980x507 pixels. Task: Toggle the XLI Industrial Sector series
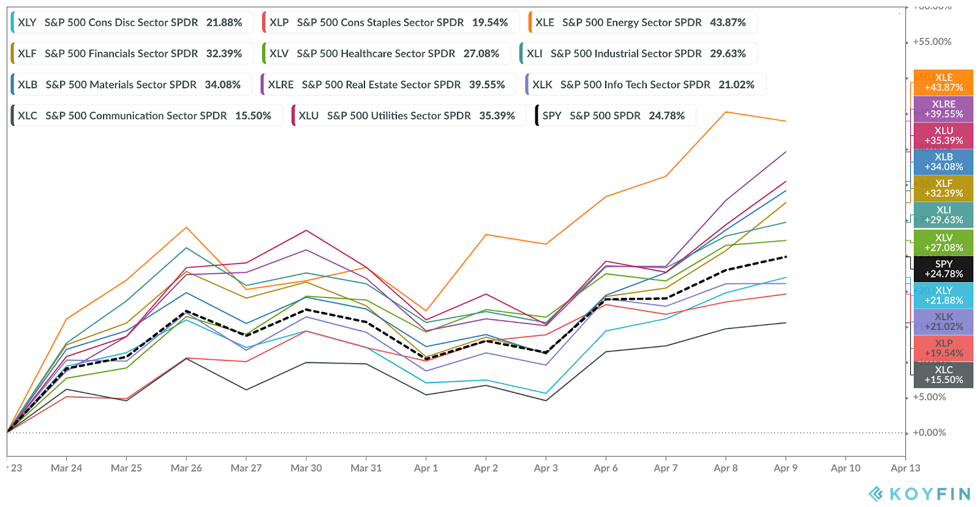pyautogui.click(x=637, y=53)
